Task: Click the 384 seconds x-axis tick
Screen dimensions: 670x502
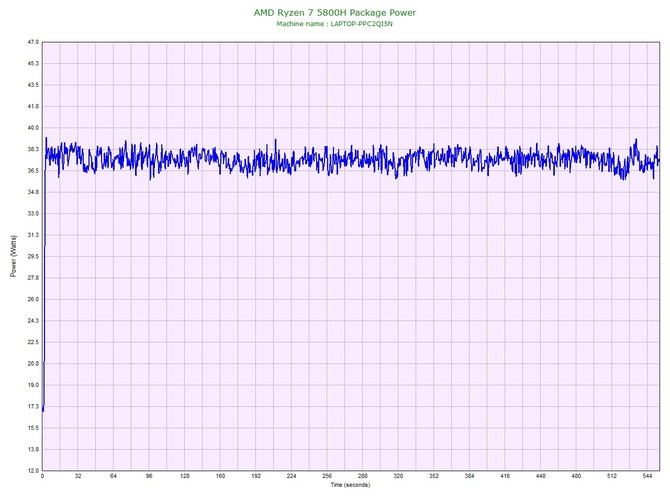Action: [469, 476]
